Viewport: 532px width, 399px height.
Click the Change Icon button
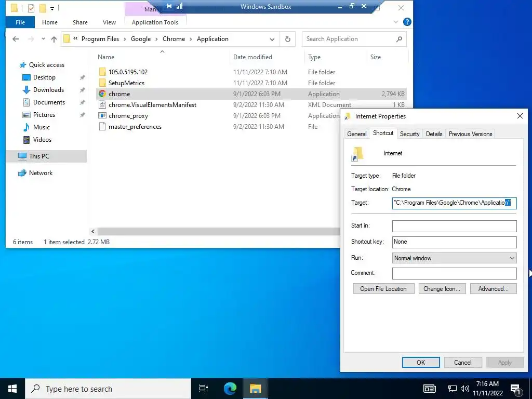(442, 289)
